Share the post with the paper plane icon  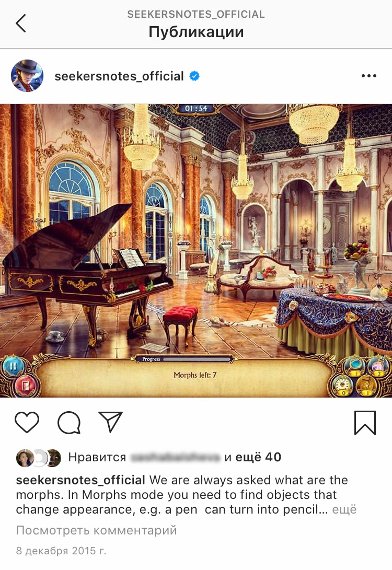click(111, 422)
